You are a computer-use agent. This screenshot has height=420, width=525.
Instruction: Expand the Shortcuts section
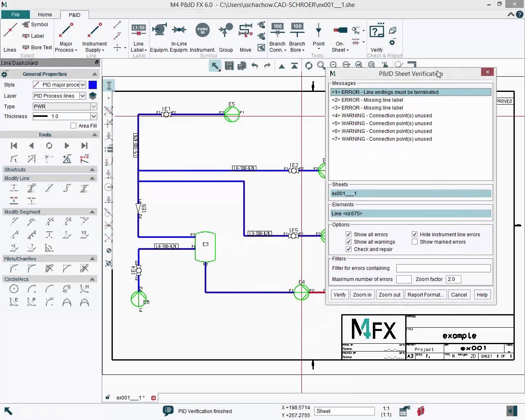tap(92, 170)
